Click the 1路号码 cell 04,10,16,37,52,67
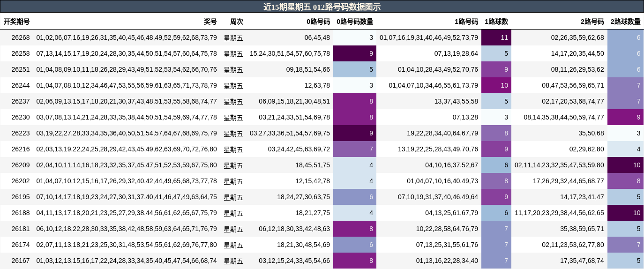This screenshot has height=269, width=644. tap(451, 165)
